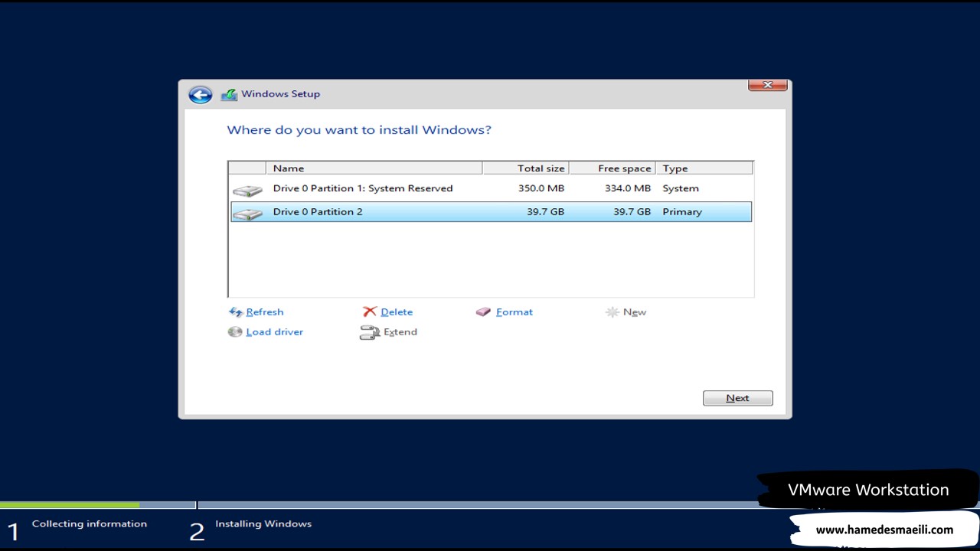
Task: Click the System type cell
Action: 681,188
